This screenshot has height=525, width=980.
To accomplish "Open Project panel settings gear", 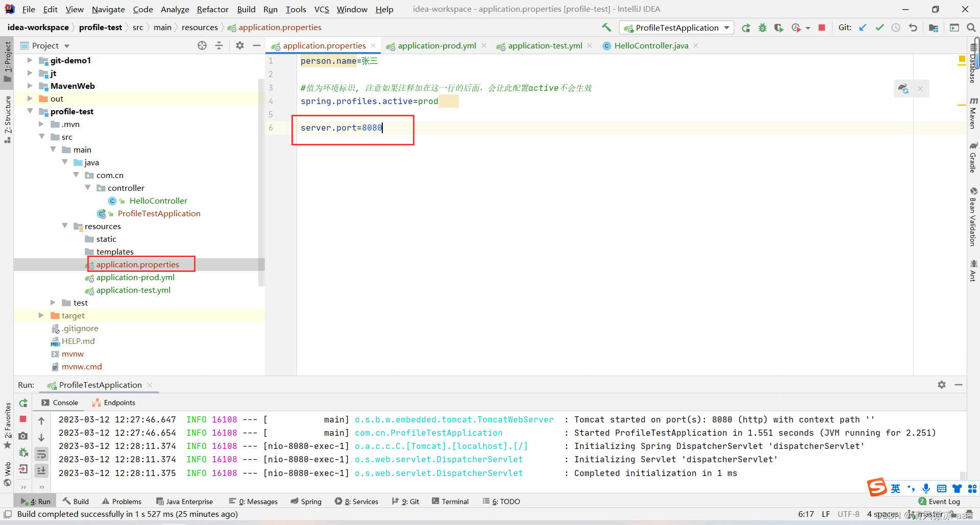I will coord(240,45).
